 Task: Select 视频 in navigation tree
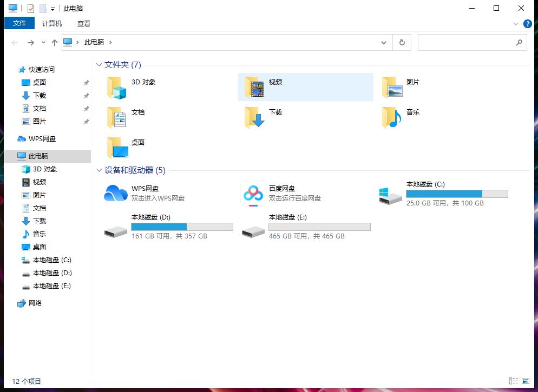coord(34,182)
